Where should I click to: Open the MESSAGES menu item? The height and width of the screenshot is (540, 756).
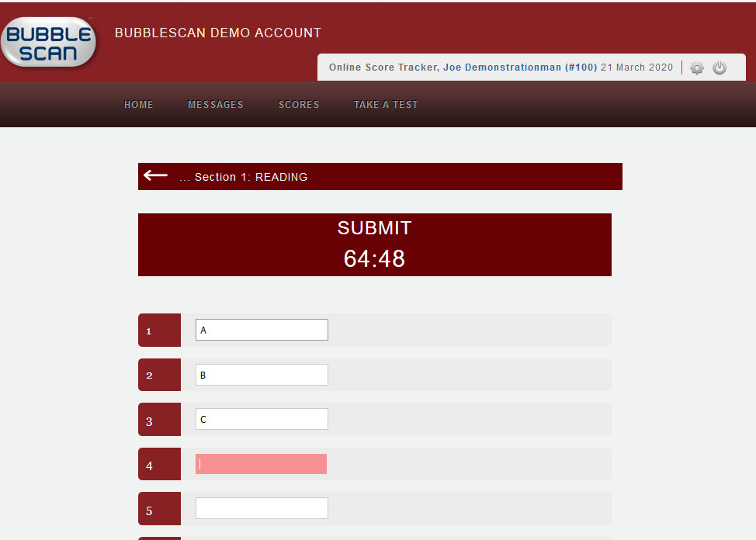(216, 105)
